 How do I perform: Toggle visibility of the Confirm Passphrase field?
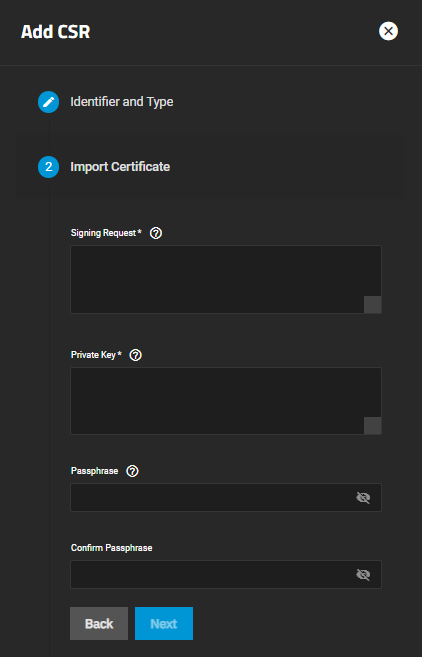363,574
